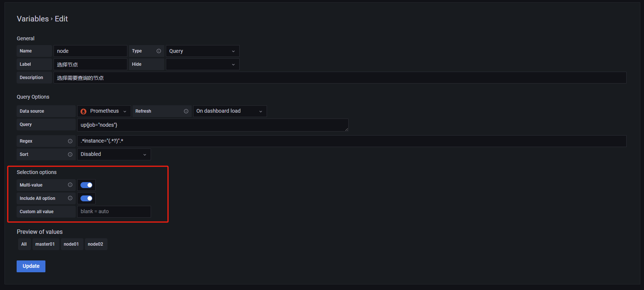Open the Type dropdown showing Query
This screenshot has height=290, width=644.
click(202, 51)
